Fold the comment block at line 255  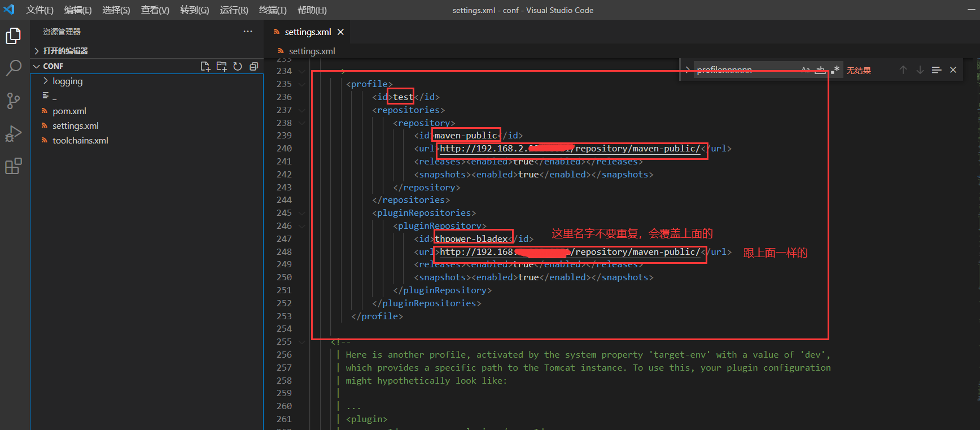point(302,342)
